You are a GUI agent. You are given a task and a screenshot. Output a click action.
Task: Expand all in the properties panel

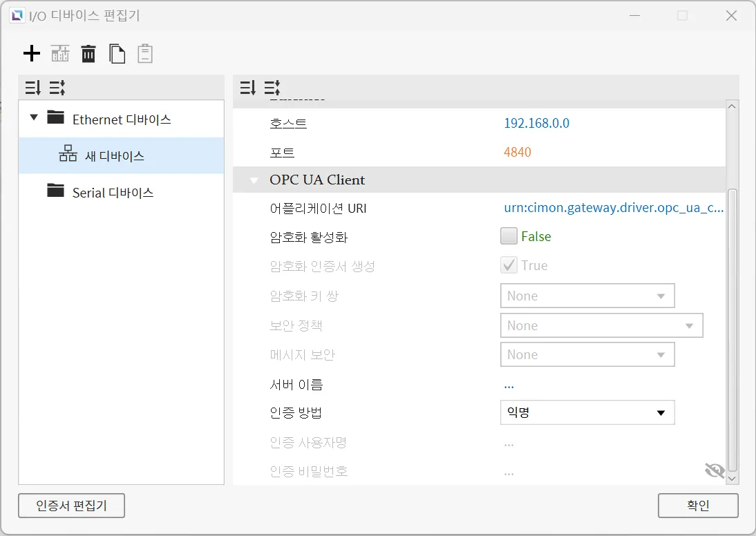point(272,88)
